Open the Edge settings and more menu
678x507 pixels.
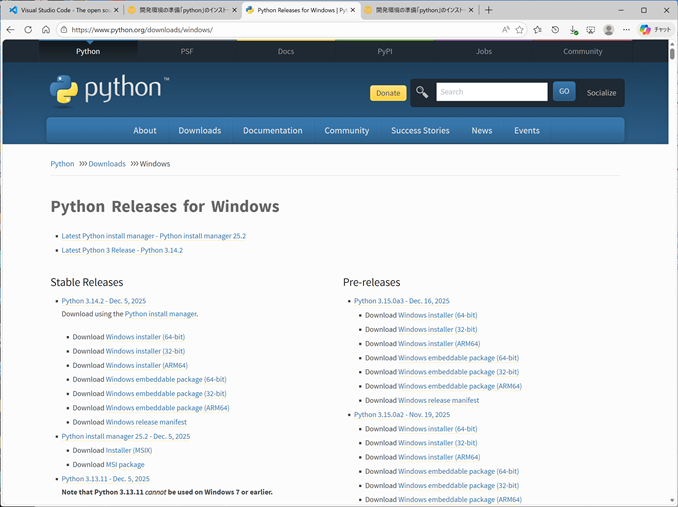tap(626, 30)
